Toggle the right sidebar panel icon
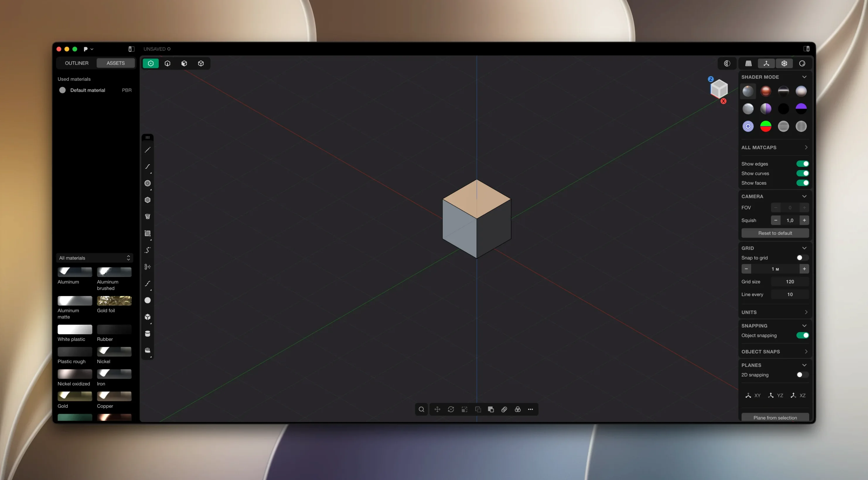This screenshot has height=480, width=868. click(x=806, y=49)
